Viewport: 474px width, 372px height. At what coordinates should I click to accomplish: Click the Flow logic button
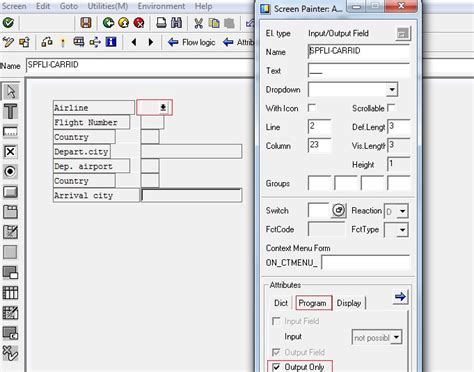click(192, 42)
